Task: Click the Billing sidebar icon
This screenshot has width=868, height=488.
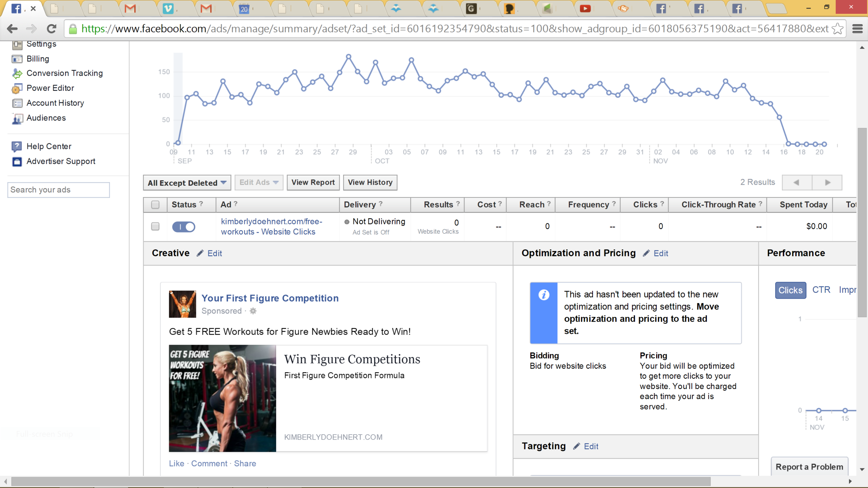Action: coord(17,59)
